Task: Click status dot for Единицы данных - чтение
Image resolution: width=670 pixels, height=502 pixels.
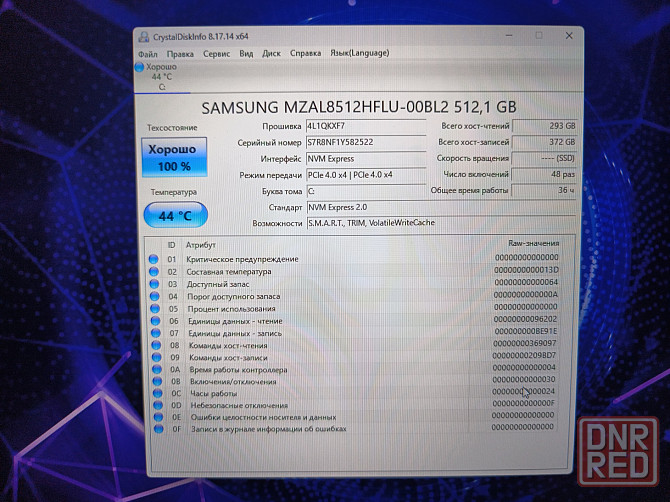Action: pos(156,321)
